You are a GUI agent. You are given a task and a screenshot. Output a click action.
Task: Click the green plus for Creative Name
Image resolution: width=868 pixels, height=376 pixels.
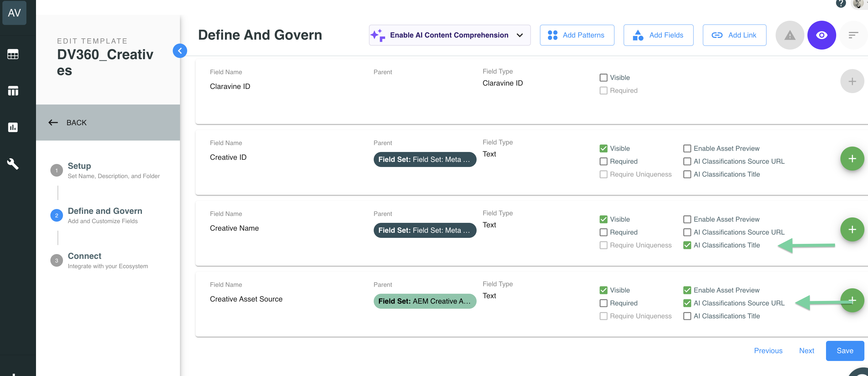point(852,229)
